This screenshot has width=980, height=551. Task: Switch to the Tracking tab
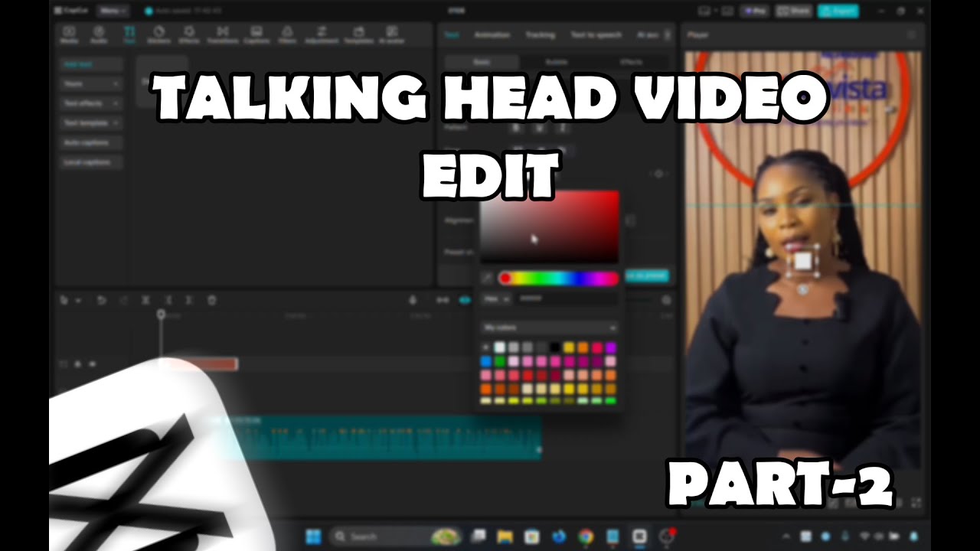coord(540,34)
